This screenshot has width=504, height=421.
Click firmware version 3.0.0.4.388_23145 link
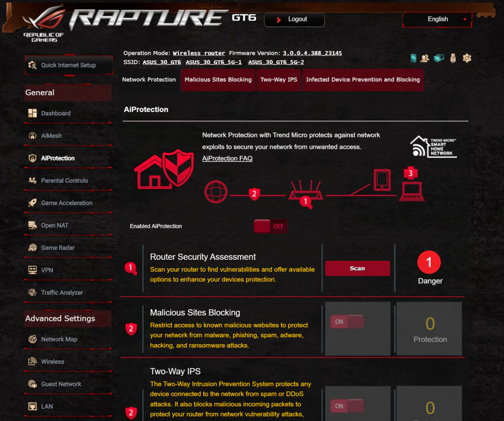pos(312,53)
